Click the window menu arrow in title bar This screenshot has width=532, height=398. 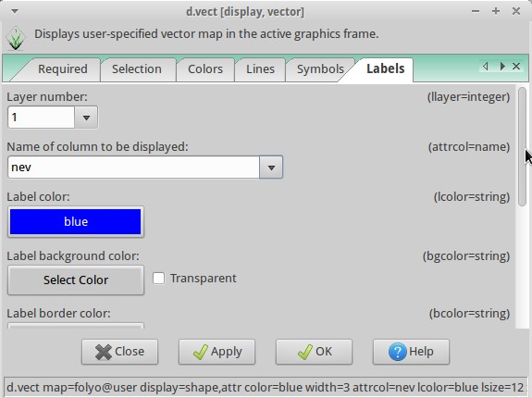(x=15, y=11)
